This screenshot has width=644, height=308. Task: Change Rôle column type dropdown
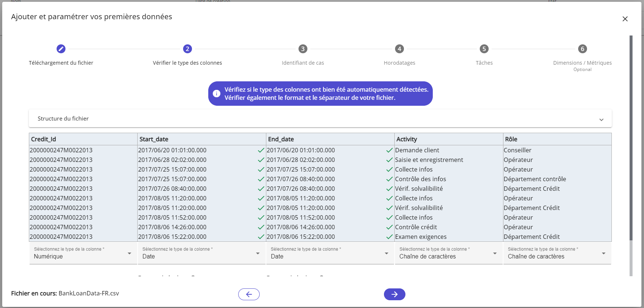557,253
